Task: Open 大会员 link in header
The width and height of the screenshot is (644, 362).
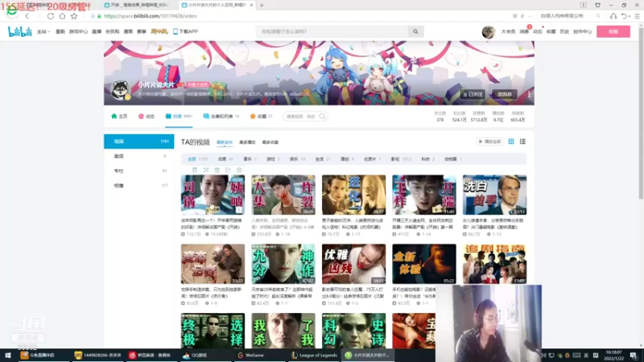Action: pos(508,31)
